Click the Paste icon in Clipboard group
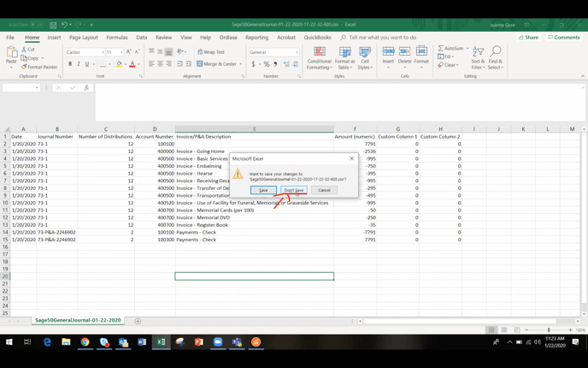 tap(11, 52)
